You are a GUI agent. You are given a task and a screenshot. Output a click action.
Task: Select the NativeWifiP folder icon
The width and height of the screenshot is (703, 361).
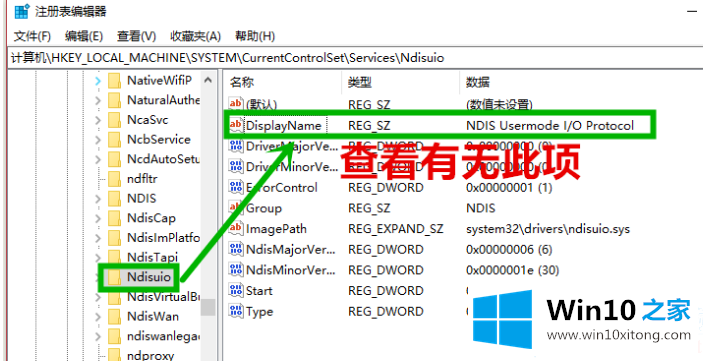pos(115,81)
